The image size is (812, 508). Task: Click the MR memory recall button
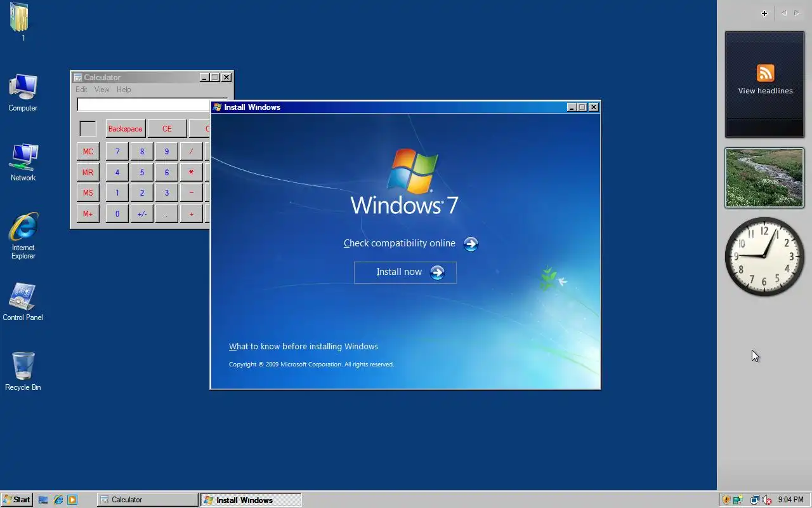tap(88, 173)
